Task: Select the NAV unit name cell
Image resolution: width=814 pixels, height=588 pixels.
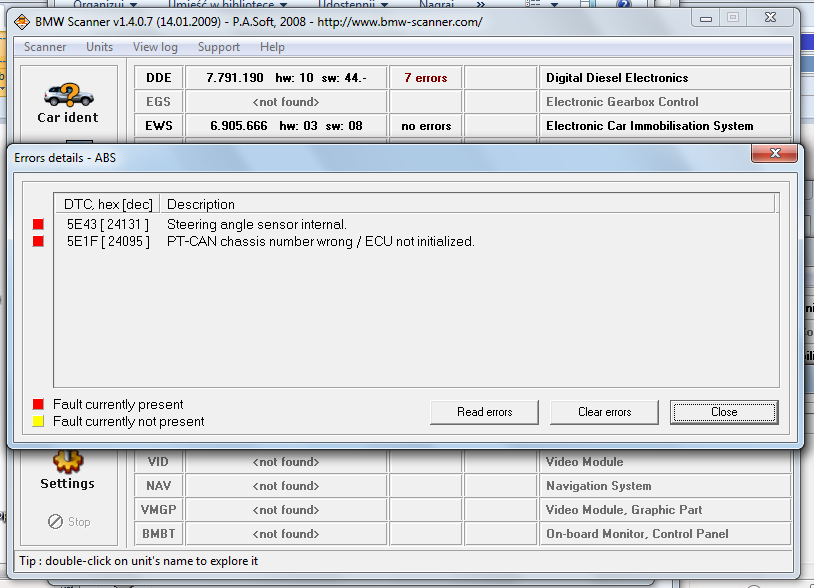Action: click(159, 486)
